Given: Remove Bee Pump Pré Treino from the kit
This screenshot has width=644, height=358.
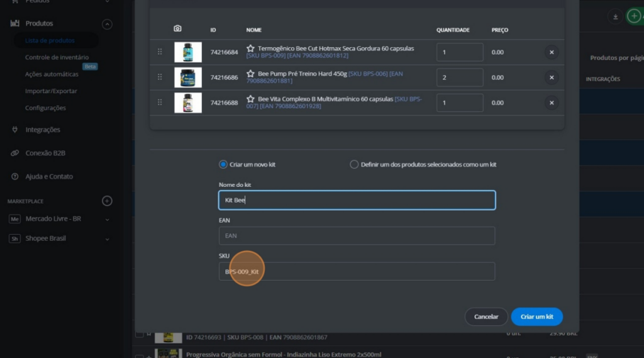Looking at the screenshot, I should coord(552,77).
